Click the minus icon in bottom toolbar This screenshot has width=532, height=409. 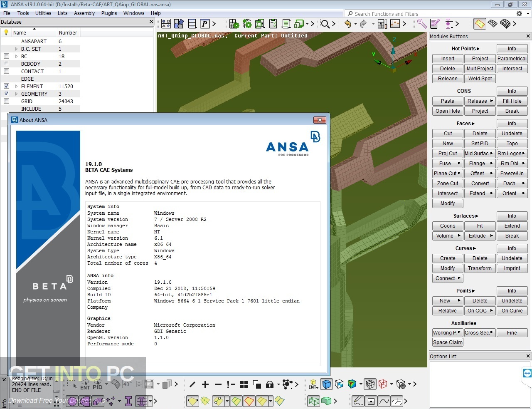[218, 384]
